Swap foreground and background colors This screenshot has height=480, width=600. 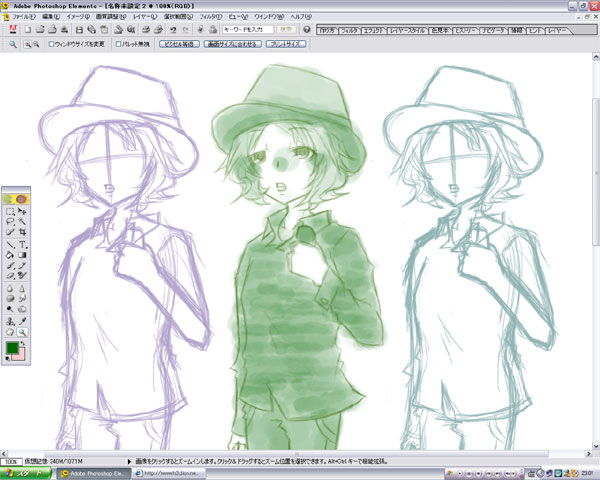pos(23,344)
